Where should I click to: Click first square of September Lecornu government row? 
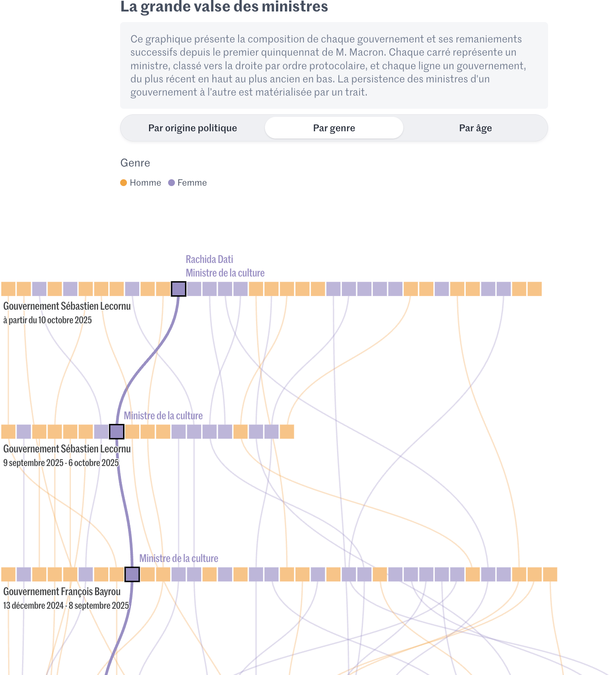(x=8, y=432)
